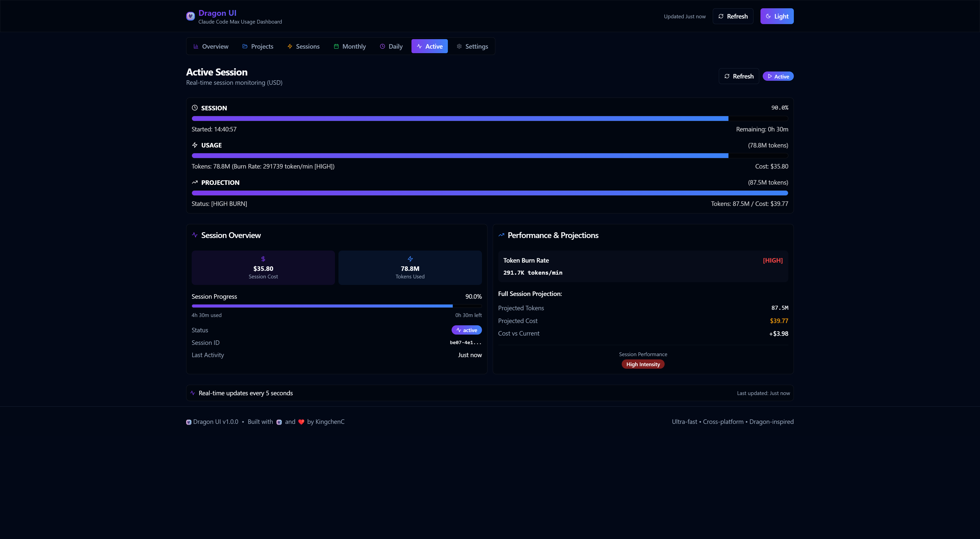This screenshot has width=980, height=539.
Task: Click the 78.8M Tokens Used card
Action: 410,268
